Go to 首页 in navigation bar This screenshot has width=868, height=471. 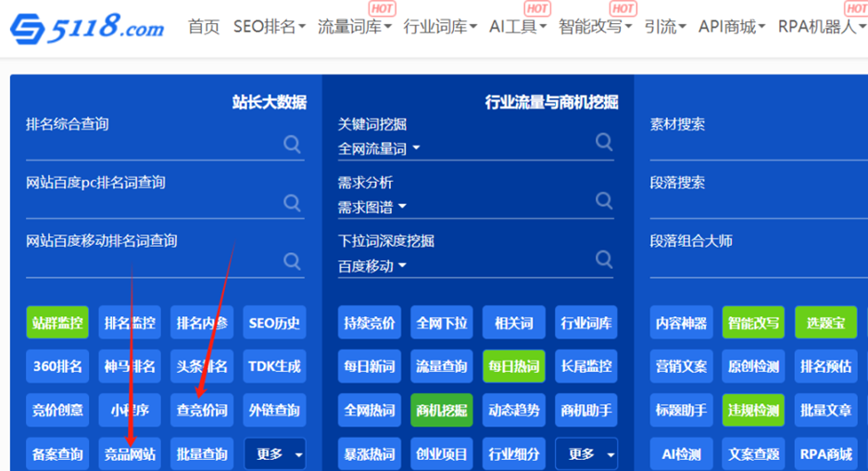[204, 27]
